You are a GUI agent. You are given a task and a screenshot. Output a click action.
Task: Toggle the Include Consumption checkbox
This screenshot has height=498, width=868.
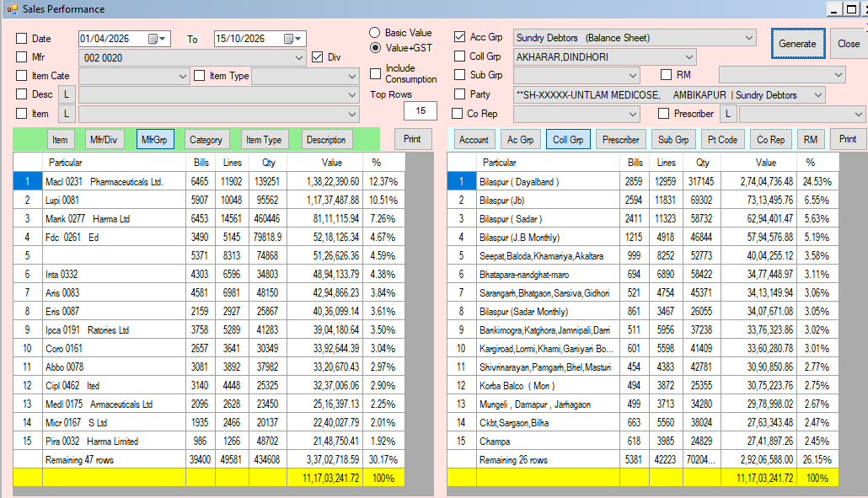tap(375, 73)
